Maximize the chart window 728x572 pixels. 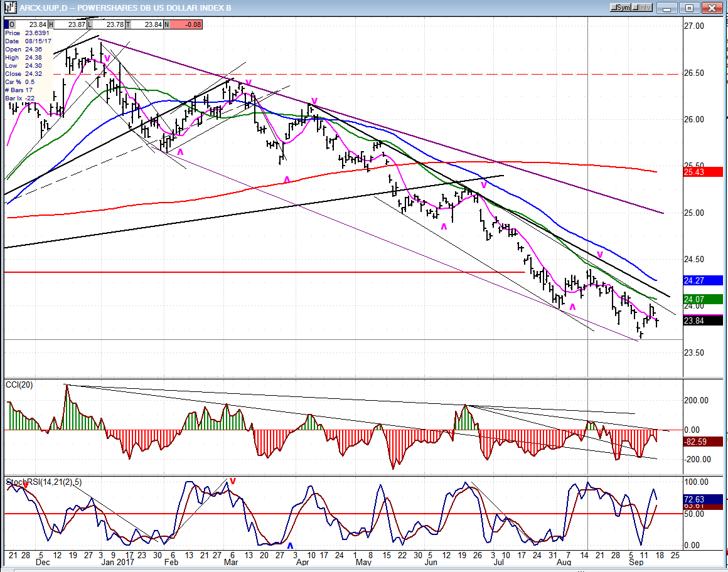tap(689, 8)
